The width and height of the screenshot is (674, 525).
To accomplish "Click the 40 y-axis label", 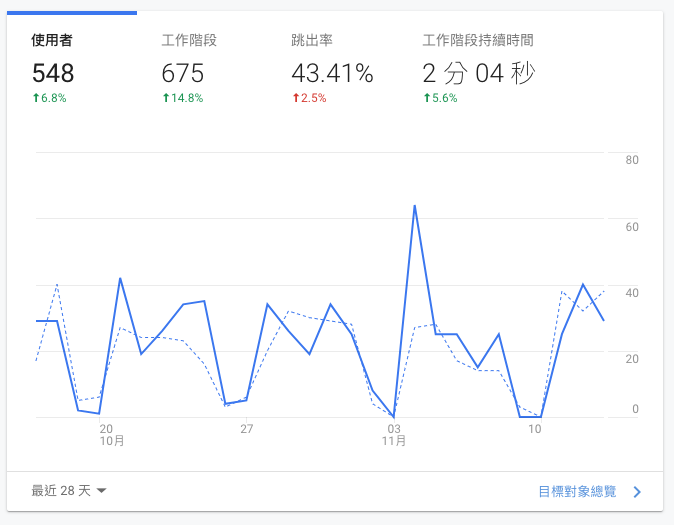I will (632, 293).
